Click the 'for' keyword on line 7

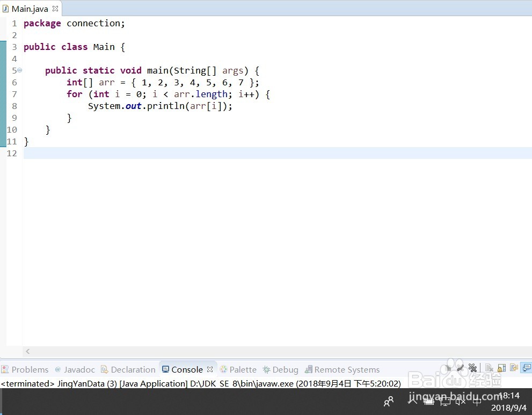point(74,94)
